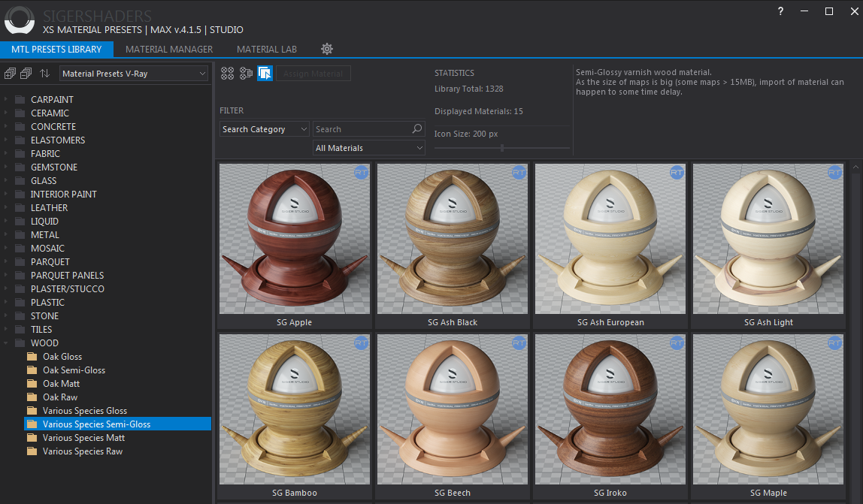Expand the CERAMIC category arrow
This screenshot has width=863, height=504.
click(5, 113)
